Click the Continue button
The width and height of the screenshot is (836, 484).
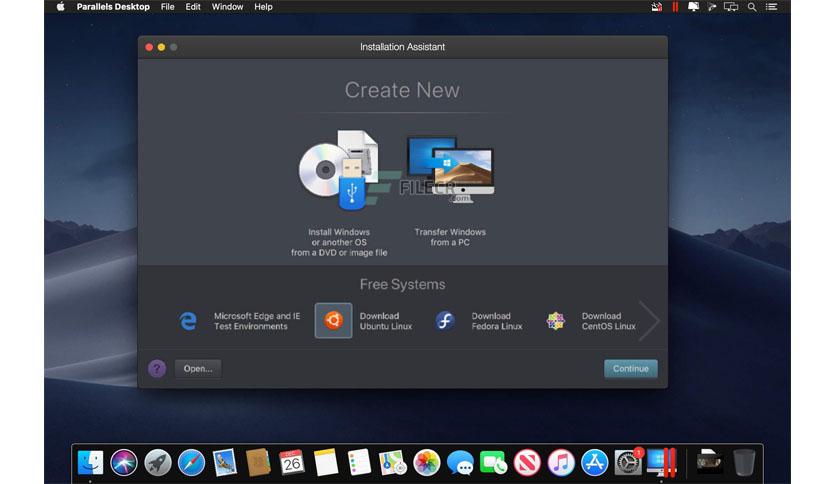pos(630,368)
